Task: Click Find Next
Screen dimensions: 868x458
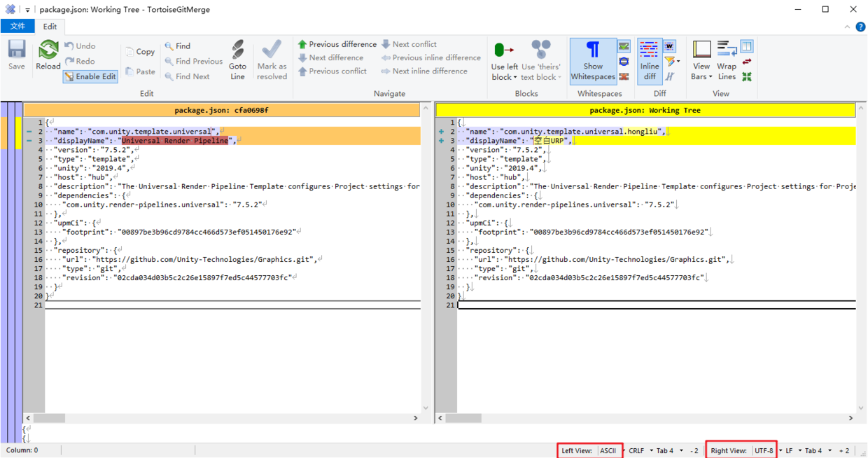Action: [x=187, y=77]
